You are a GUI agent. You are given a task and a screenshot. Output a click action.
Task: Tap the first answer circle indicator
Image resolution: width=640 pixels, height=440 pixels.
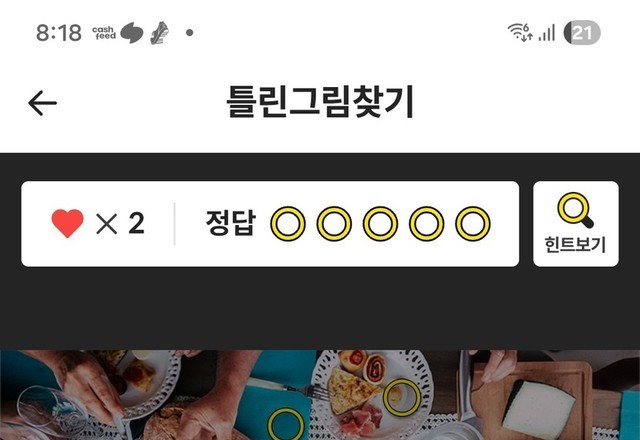[288, 224]
